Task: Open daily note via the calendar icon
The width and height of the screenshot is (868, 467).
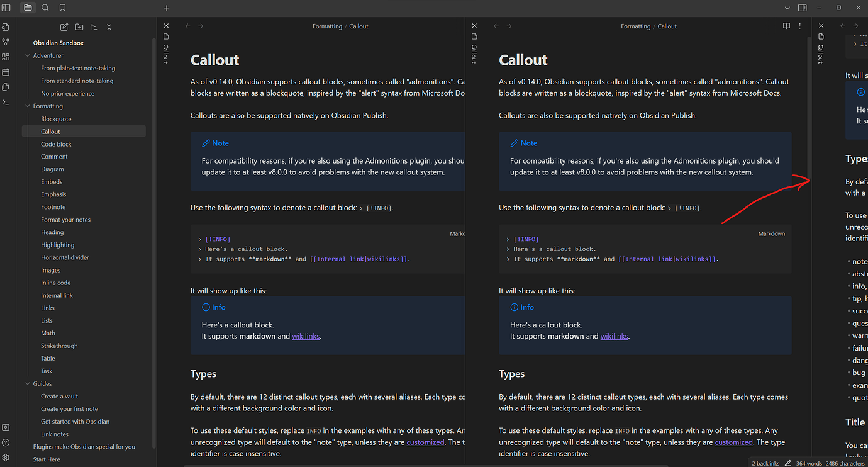Action: pyautogui.click(x=6, y=72)
